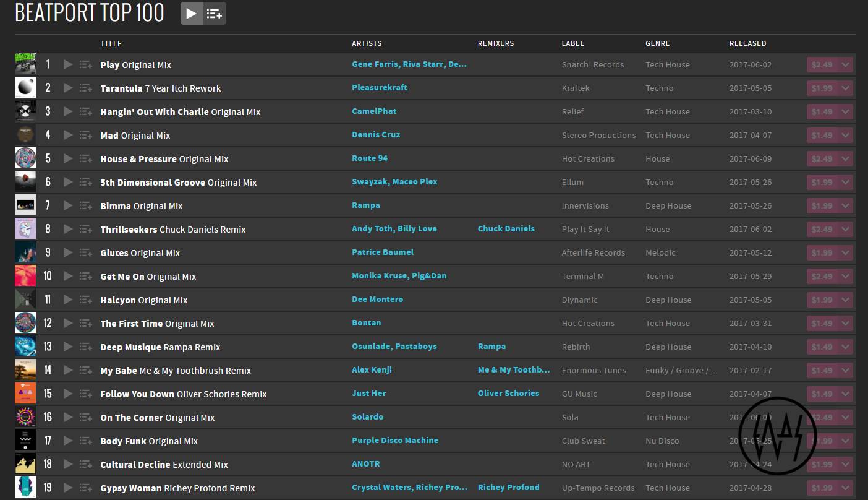Screen dimensions: 868x500
Task: Open artwork thumbnail for 'Follow You Down'
Action: (x=25, y=394)
